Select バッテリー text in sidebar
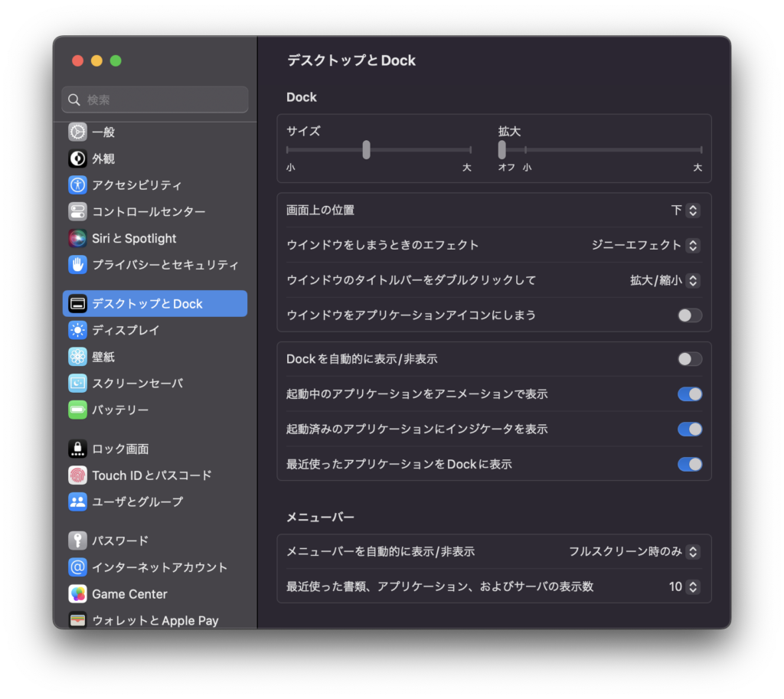 tap(120, 410)
